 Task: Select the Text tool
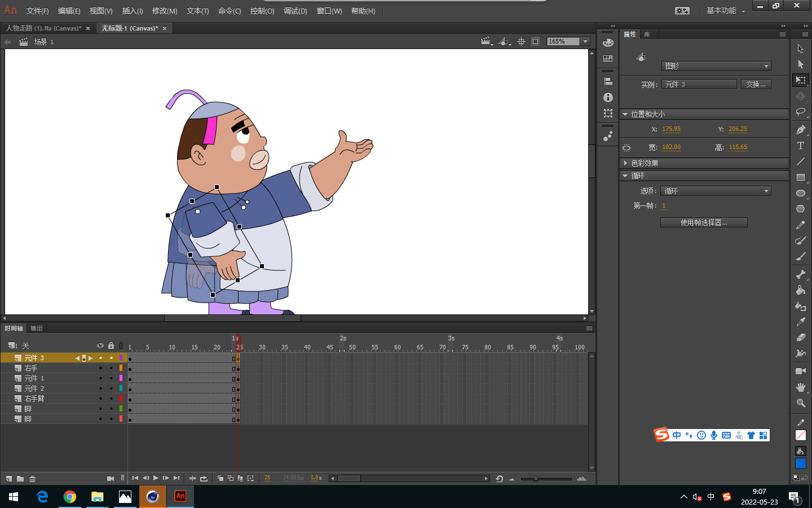(x=800, y=146)
